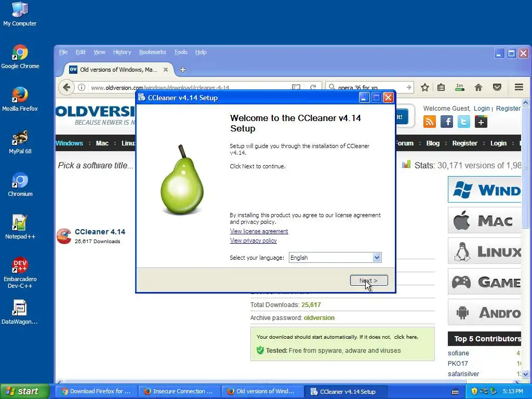Click the Mac category banner in sidebar

click(x=485, y=220)
